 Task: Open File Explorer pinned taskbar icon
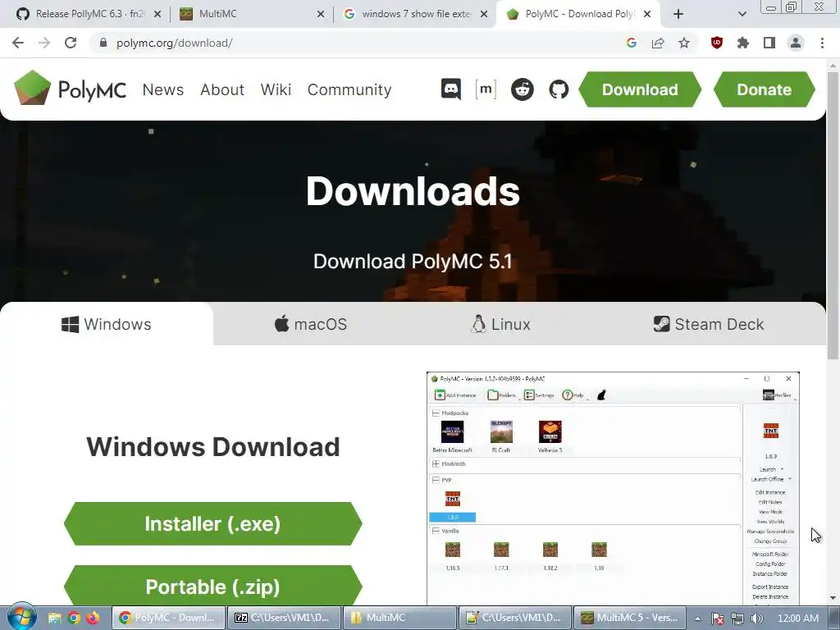[55, 618]
